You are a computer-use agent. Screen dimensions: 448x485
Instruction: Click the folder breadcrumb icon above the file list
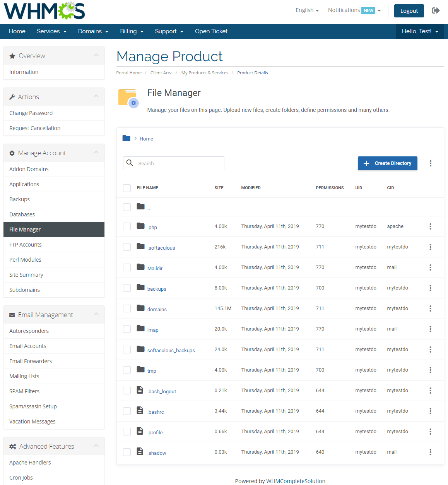[x=126, y=138]
